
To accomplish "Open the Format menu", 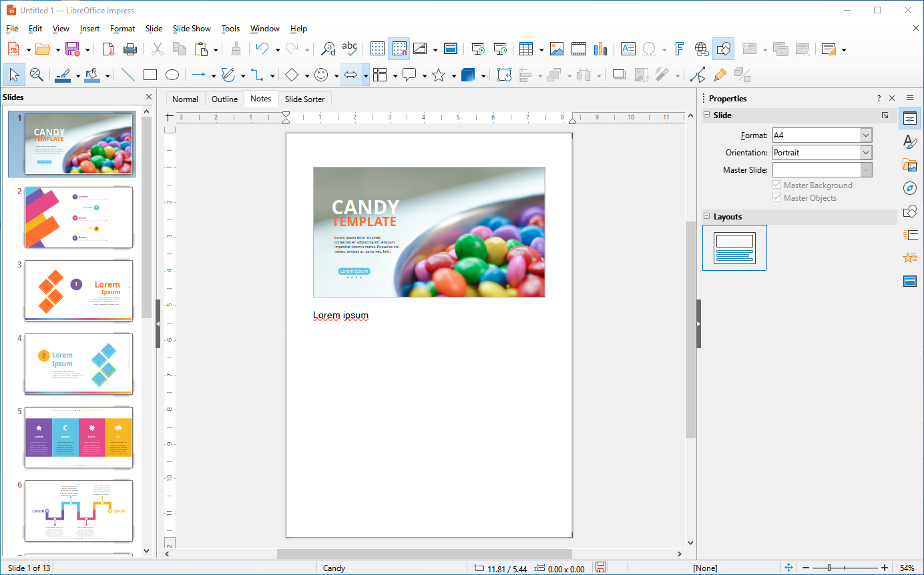I will tap(123, 29).
